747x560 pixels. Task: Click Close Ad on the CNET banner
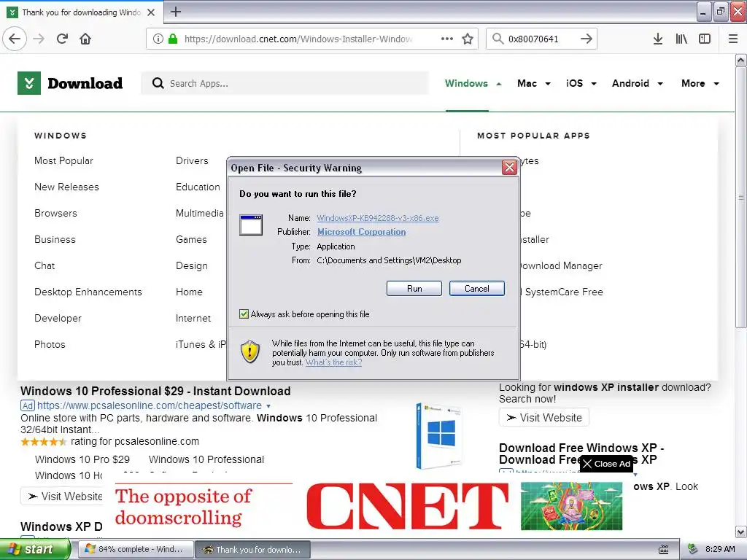point(606,464)
